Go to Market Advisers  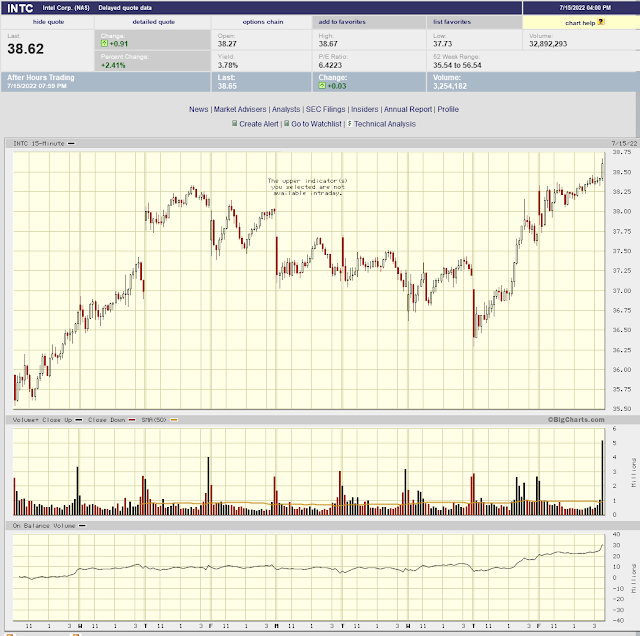pyautogui.click(x=240, y=109)
